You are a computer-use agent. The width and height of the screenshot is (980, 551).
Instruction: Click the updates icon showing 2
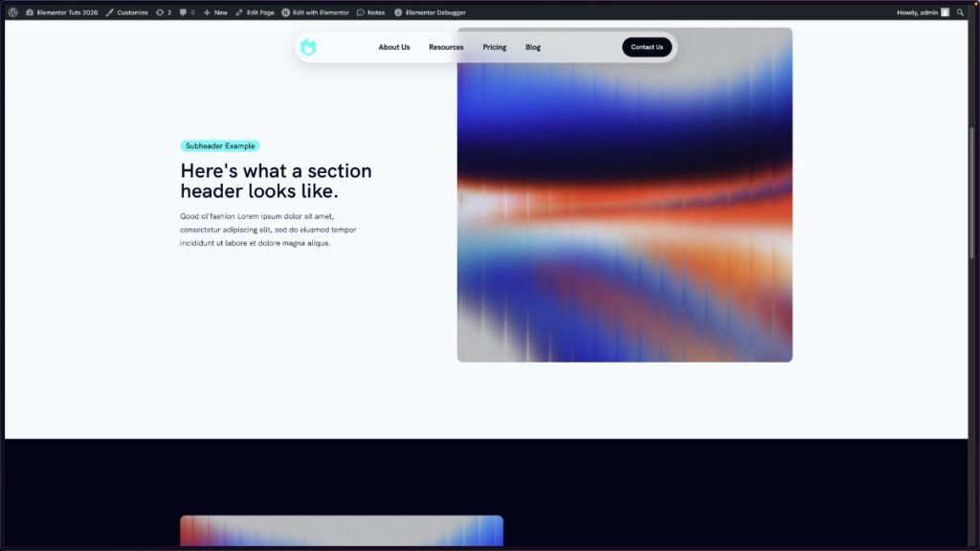(163, 12)
